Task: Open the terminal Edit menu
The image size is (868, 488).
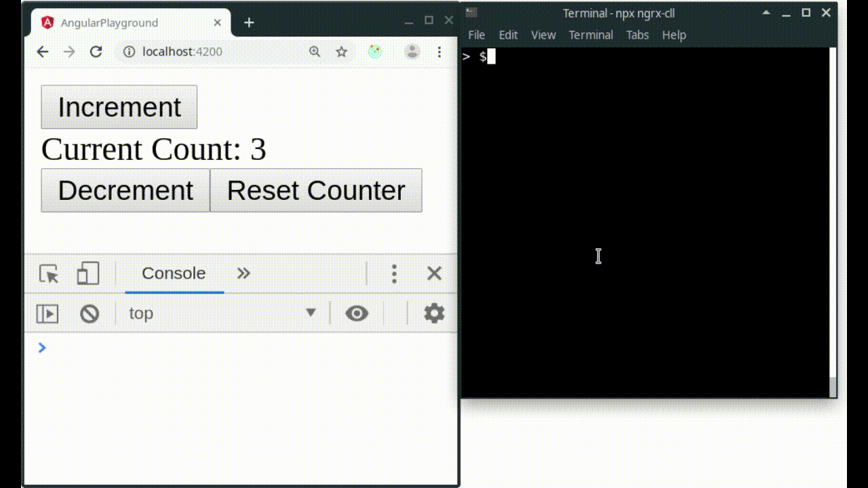Action: pyautogui.click(x=508, y=35)
